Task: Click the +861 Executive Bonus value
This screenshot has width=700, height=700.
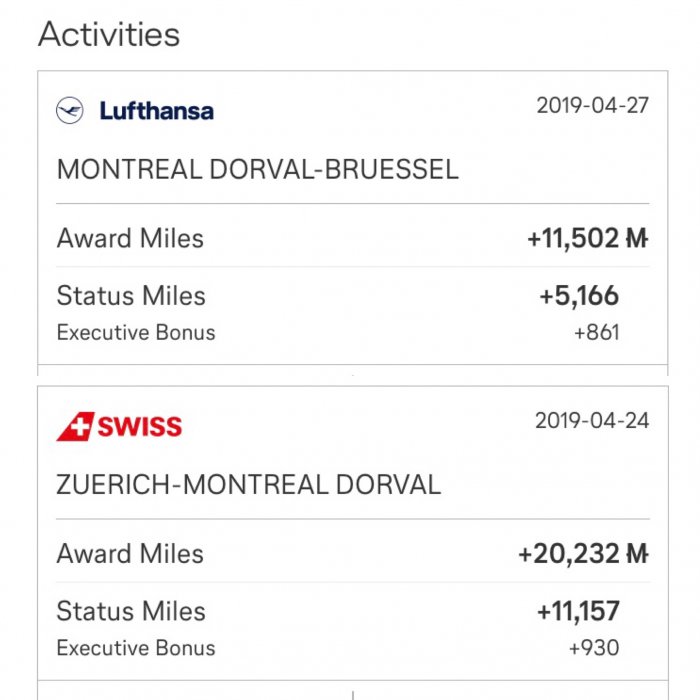Action: pyautogui.click(x=596, y=332)
